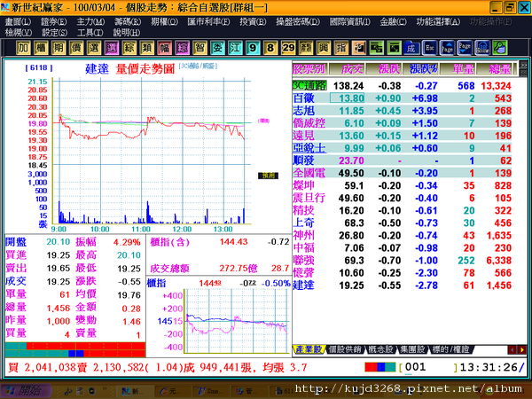The width and height of the screenshot is (532, 399).
Task: Click the Home toolbar icon
Action: [482, 48]
